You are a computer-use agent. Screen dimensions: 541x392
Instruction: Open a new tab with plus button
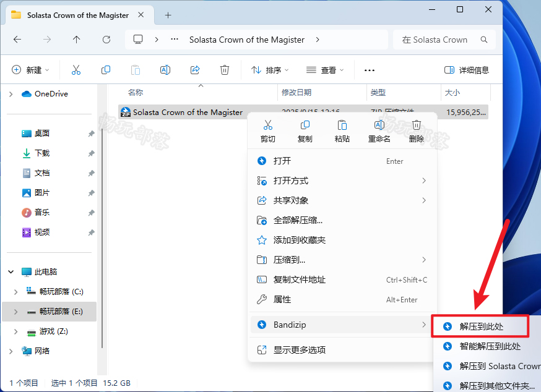click(168, 15)
